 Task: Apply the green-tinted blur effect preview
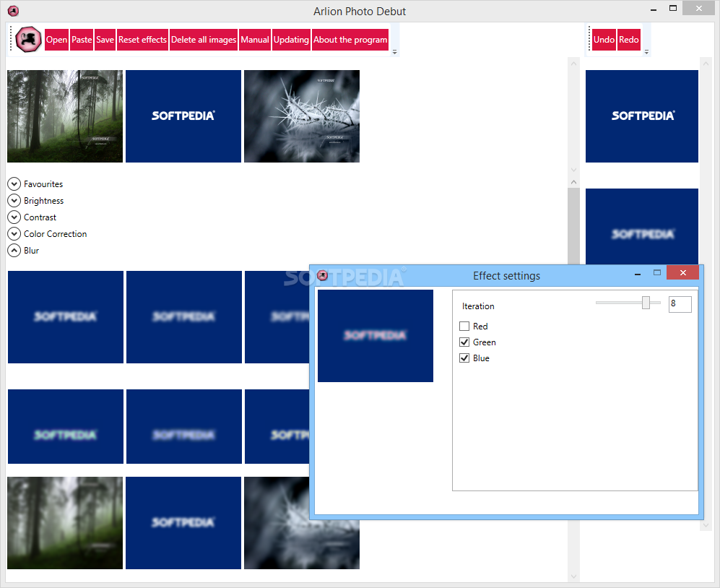pos(66,426)
